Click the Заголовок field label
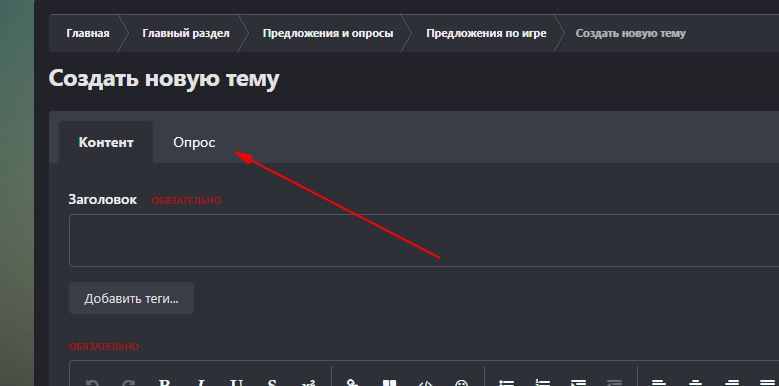 coord(102,200)
